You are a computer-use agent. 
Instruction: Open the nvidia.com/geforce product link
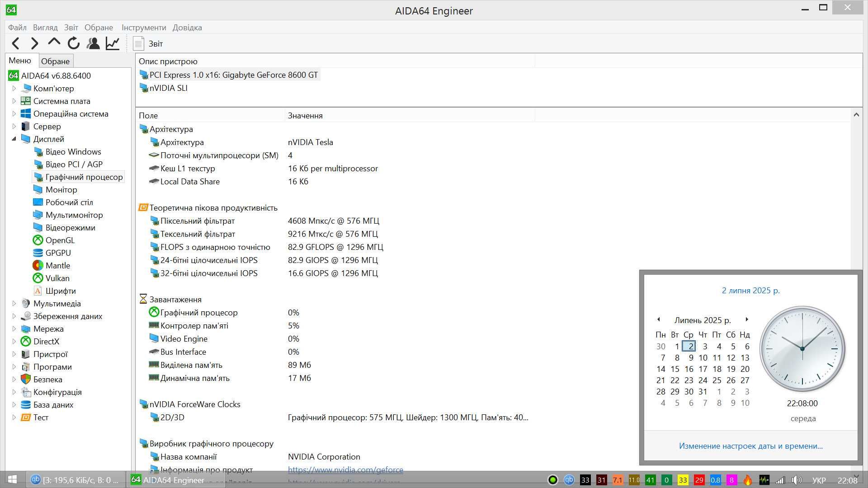[x=345, y=470]
